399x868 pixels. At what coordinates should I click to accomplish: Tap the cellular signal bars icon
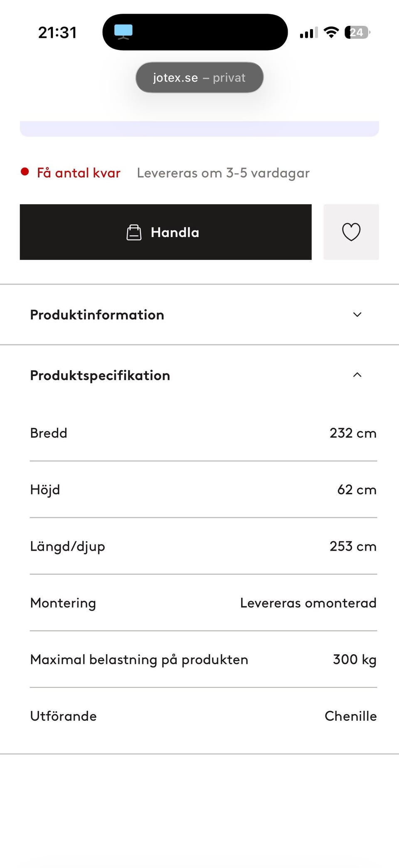[308, 32]
